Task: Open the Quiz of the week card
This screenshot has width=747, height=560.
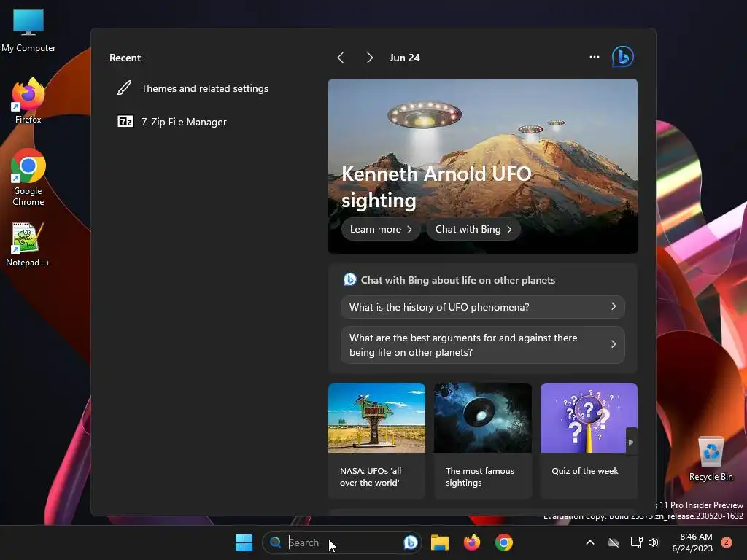Action: (x=589, y=440)
